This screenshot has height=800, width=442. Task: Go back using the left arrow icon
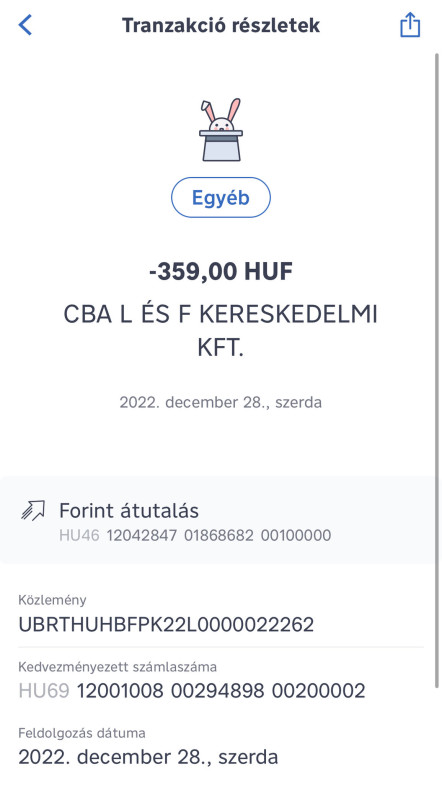25,25
